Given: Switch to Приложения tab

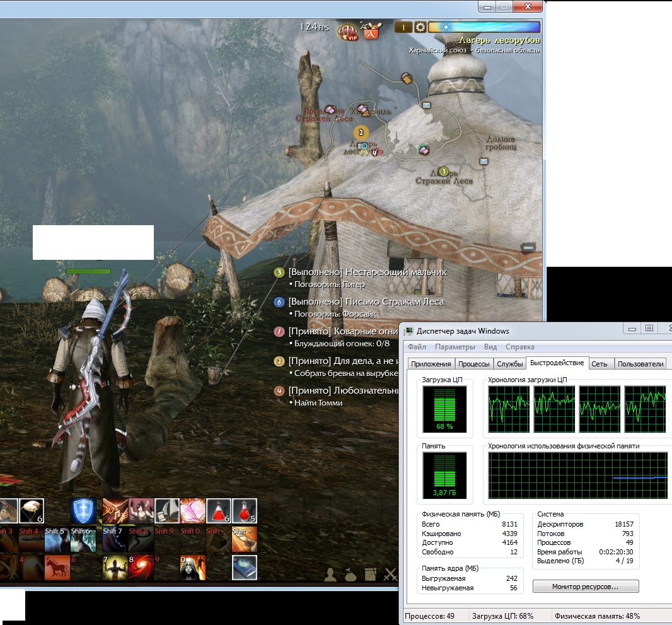Looking at the screenshot, I should point(431,364).
